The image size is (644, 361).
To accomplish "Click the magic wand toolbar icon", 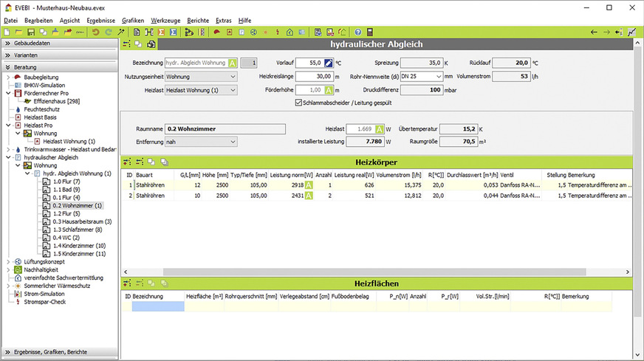I will pyautogui.click(x=121, y=32).
